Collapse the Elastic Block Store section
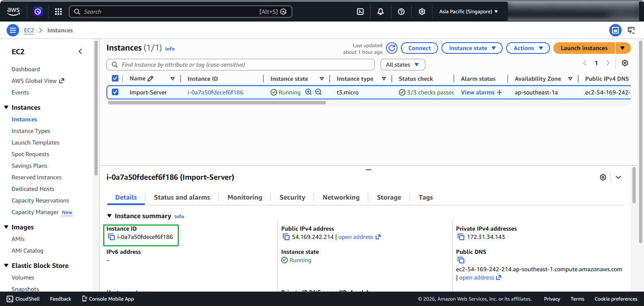The width and height of the screenshot is (644, 306). pyautogui.click(x=6, y=265)
